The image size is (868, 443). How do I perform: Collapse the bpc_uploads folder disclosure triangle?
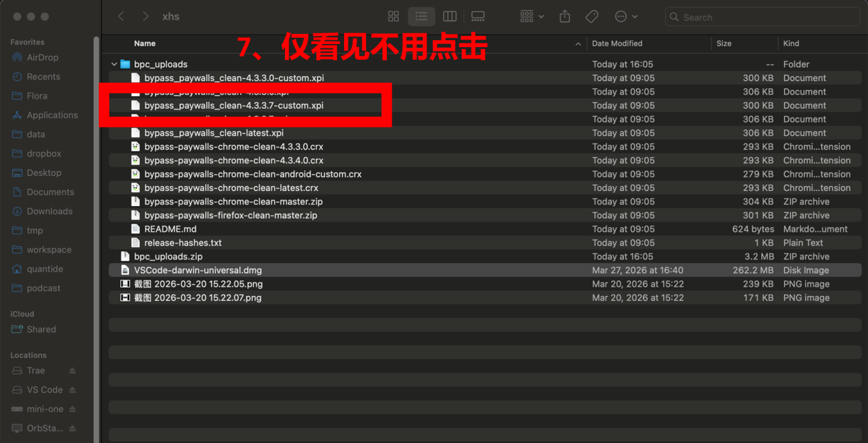[x=114, y=63]
